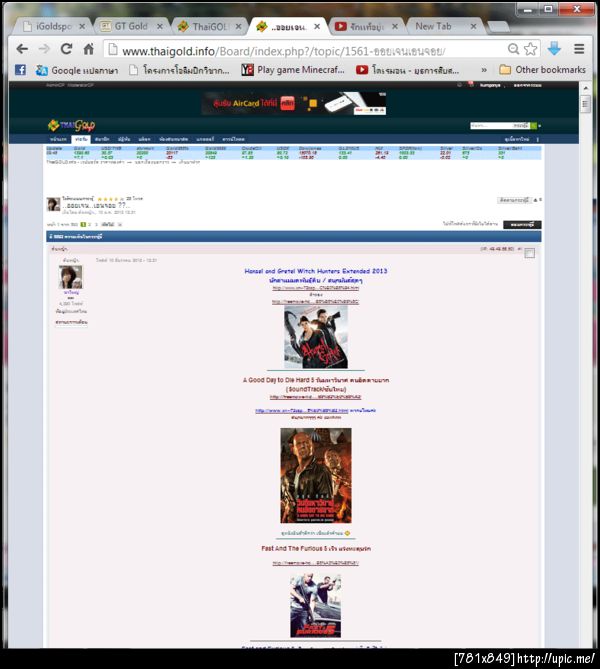Click the AirCard advertisement banner
This screenshot has height=669, width=600.
click(x=294, y=103)
